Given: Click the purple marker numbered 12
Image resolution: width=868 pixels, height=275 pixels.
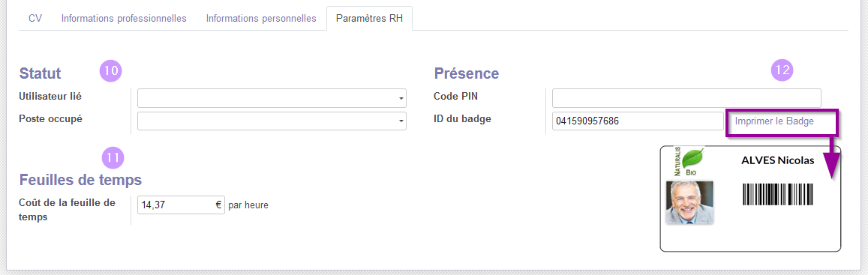Looking at the screenshot, I should pos(782,70).
